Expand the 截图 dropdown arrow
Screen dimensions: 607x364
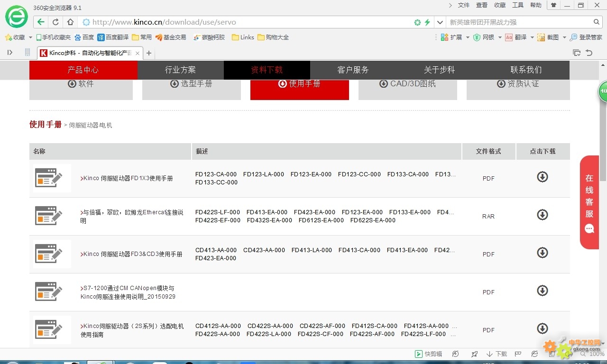564,37
